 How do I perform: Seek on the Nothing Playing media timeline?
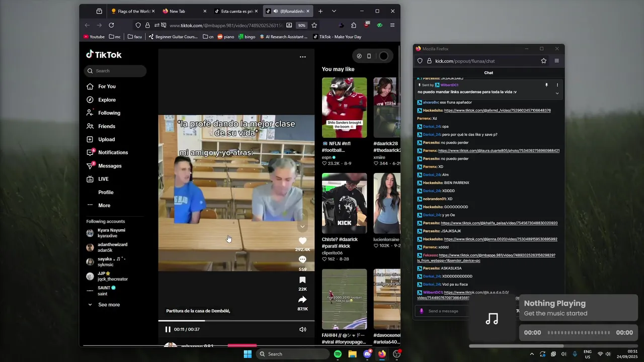(579, 332)
